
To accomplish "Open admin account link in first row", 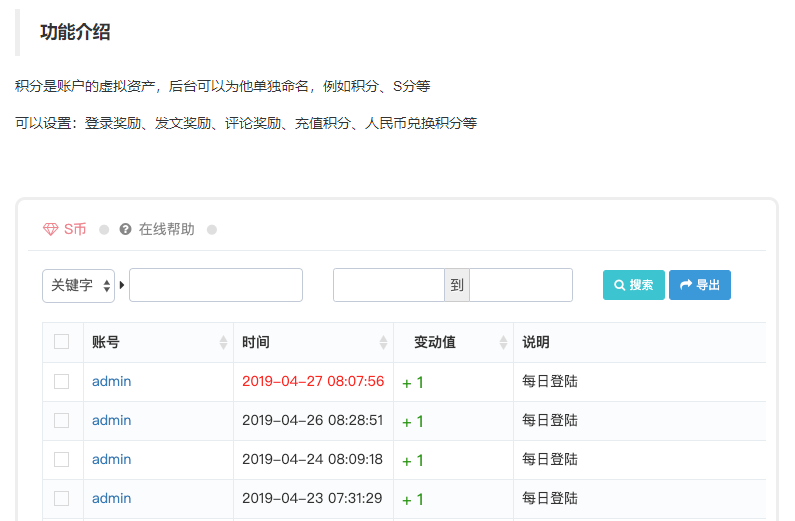I will coord(111,381).
